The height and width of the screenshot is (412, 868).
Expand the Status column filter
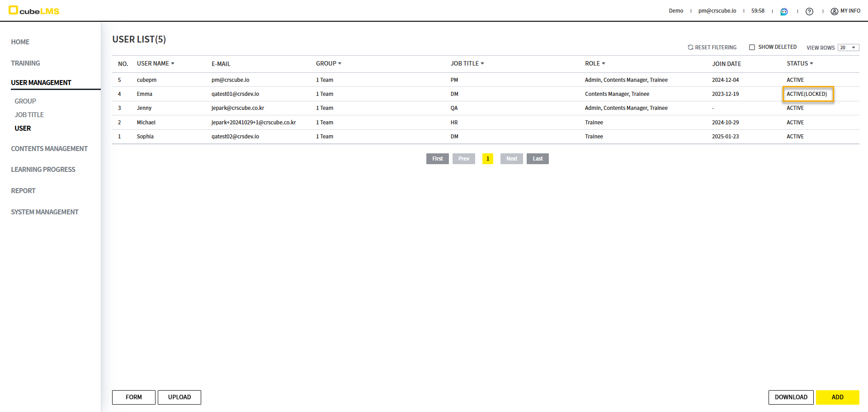pos(811,64)
